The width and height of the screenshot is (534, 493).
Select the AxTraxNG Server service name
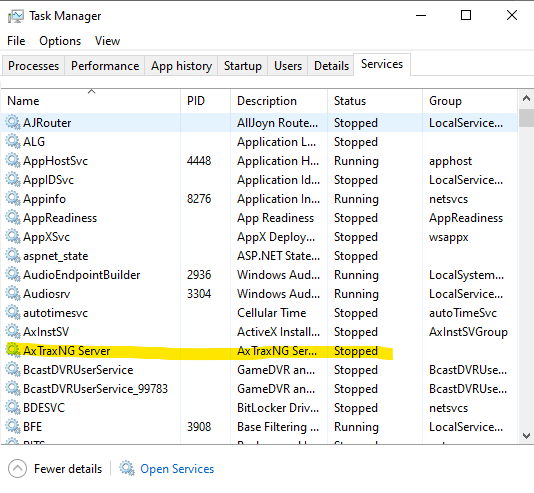[x=67, y=351]
